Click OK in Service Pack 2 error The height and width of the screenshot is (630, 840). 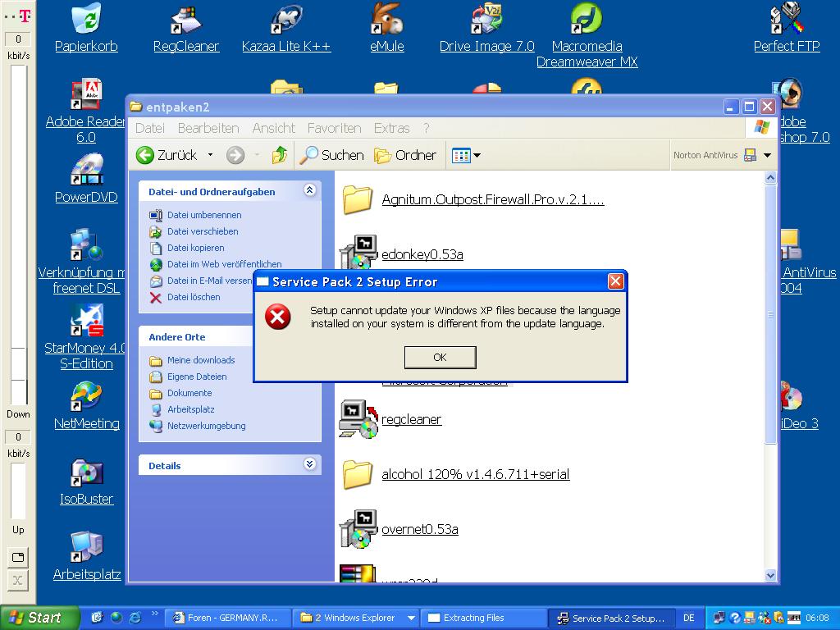click(440, 358)
